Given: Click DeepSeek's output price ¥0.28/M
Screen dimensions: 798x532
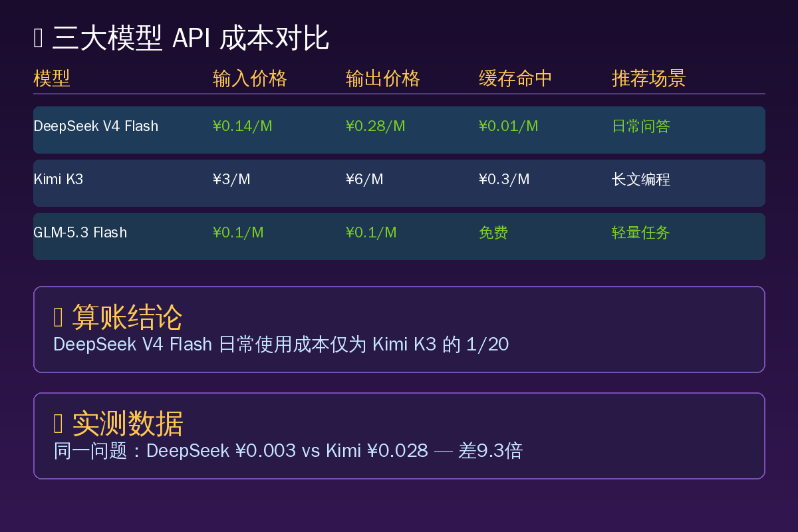Looking at the screenshot, I should pos(376,126).
